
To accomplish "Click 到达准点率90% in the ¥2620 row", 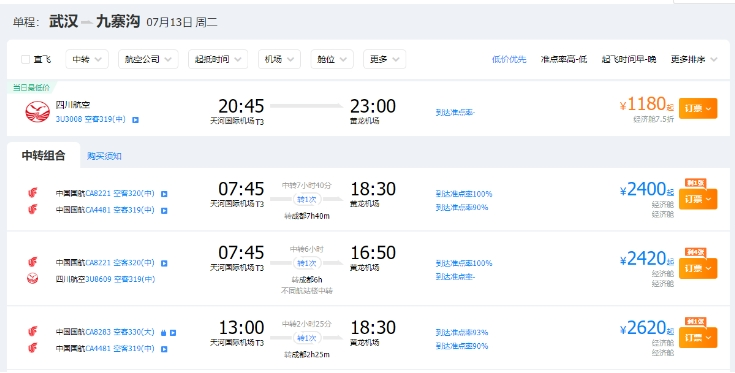I will pos(462,346).
